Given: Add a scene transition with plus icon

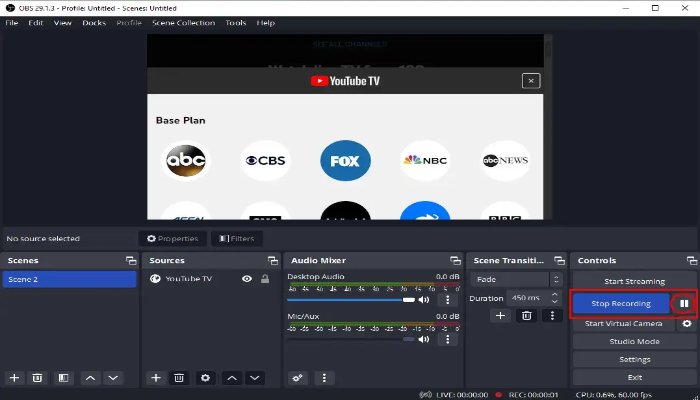Looking at the screenshot, I should click(500, 316).
